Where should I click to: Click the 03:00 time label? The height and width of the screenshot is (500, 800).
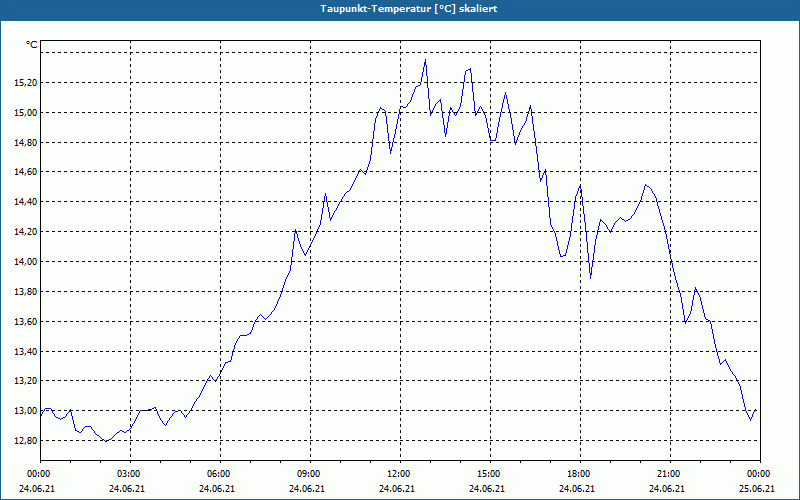(x=131, y=473)
